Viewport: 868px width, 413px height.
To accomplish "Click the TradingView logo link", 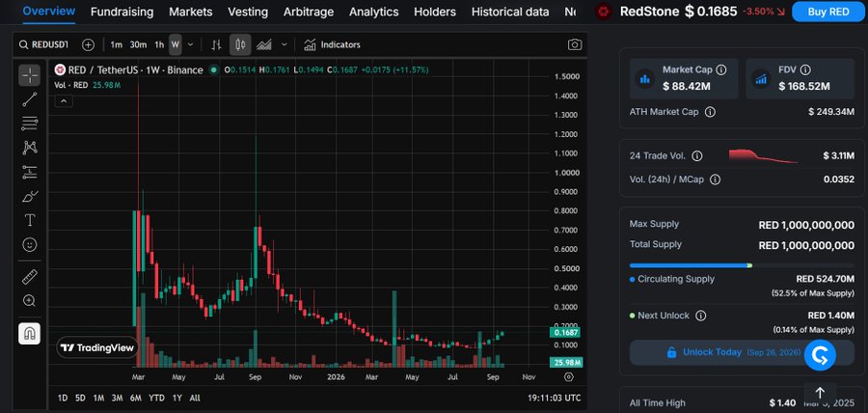I will tap(97, 347).
